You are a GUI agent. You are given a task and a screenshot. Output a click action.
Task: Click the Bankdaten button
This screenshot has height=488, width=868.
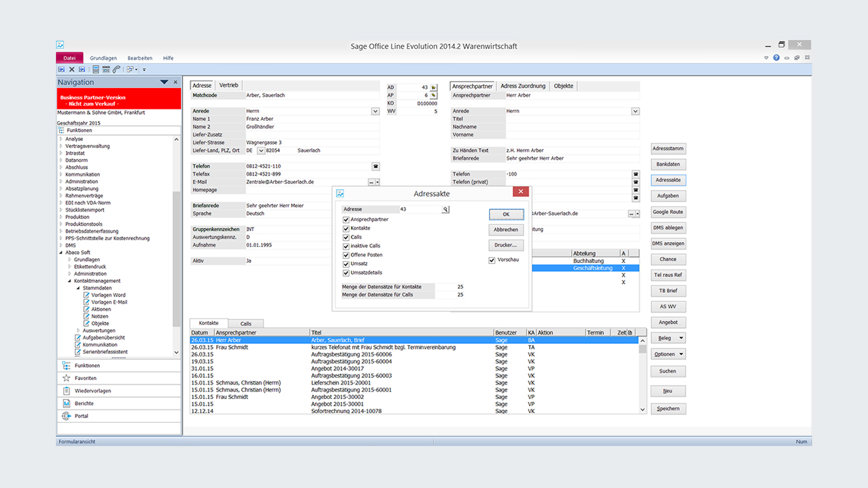coord(668,164)
